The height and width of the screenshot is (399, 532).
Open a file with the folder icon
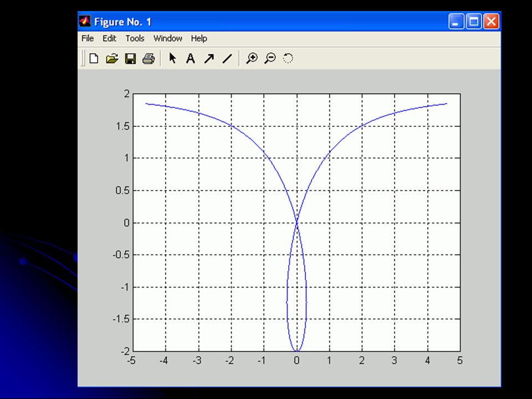coord(112,58)
